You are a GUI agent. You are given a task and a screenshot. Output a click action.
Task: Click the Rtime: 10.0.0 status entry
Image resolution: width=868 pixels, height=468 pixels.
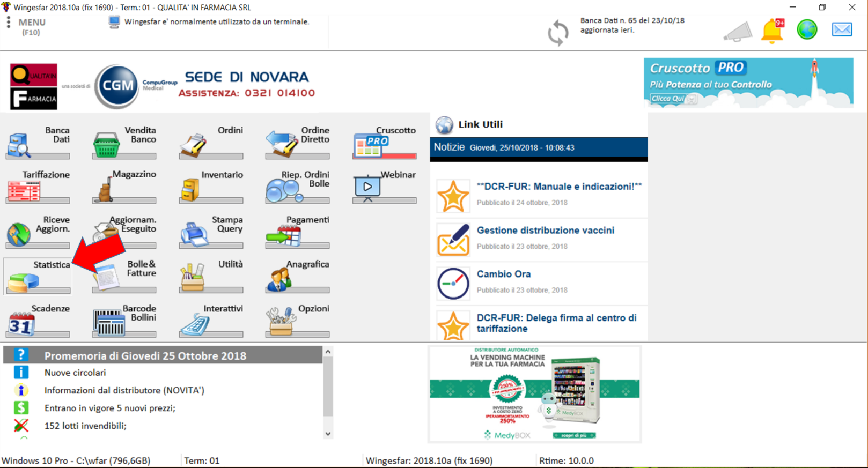coord(567,460)
